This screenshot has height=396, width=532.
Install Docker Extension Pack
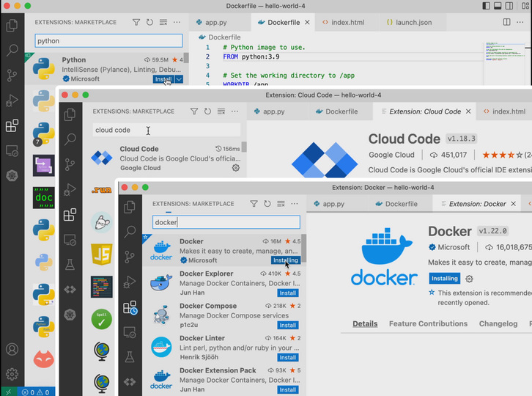[x=288, y=389]
